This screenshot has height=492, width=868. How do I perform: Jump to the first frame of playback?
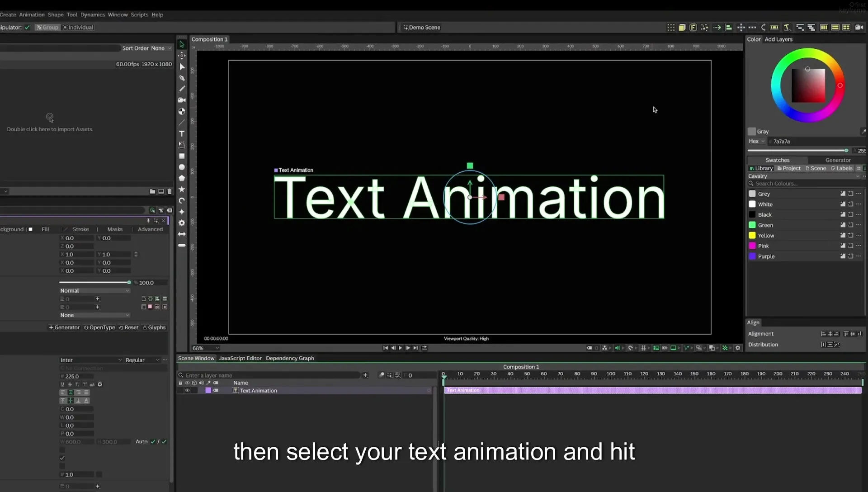[x=385, y=348]
